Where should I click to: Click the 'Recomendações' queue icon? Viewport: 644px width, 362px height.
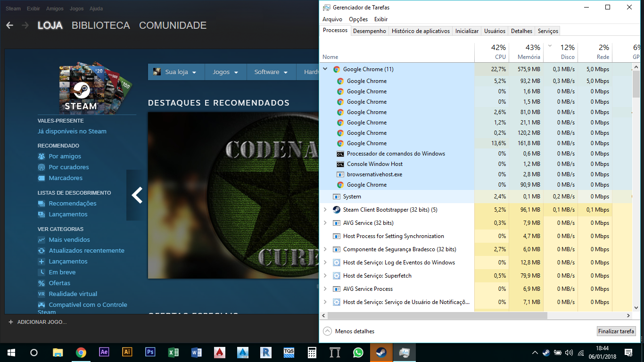point(41,204)
